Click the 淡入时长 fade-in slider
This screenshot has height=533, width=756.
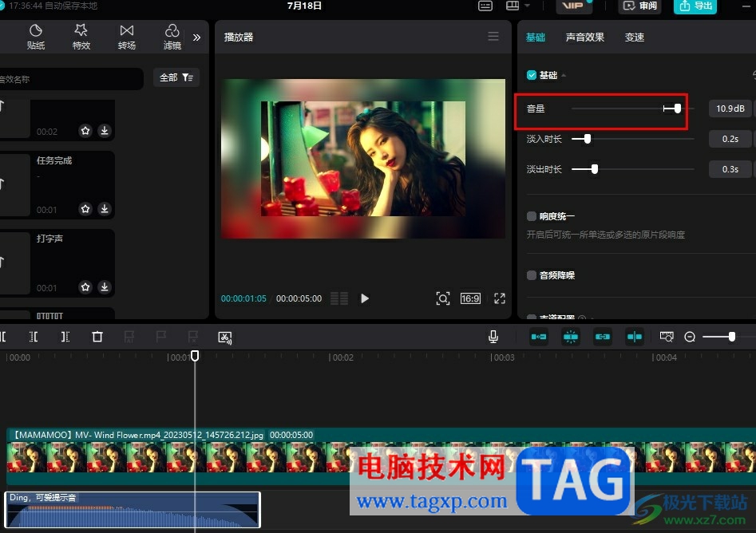click(632, 139)
